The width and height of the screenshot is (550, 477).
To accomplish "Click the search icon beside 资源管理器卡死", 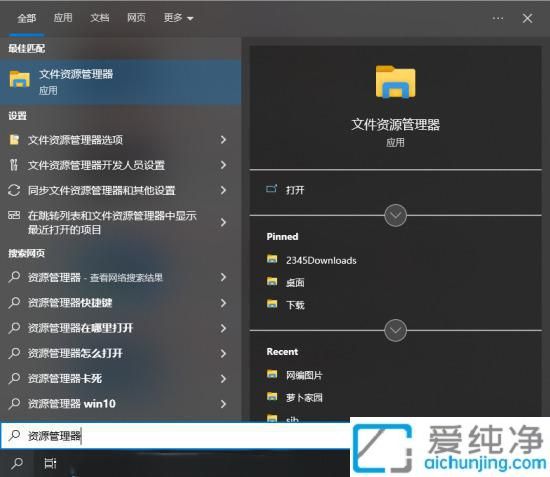I will (14, 378).
